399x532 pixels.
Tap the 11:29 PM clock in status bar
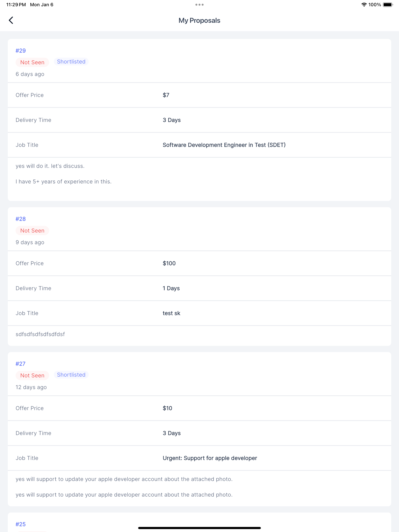coord(16,4)
